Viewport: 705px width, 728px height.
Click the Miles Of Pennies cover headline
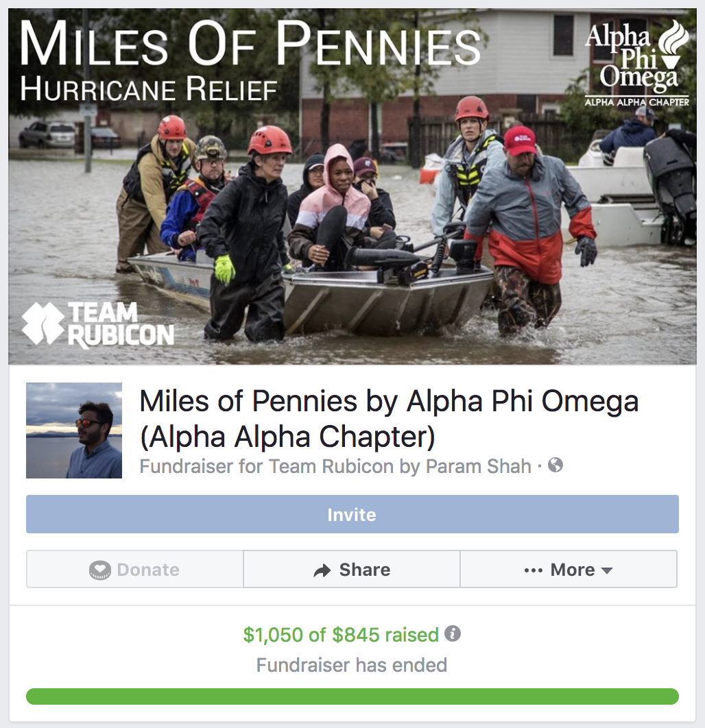coord(250,45)
